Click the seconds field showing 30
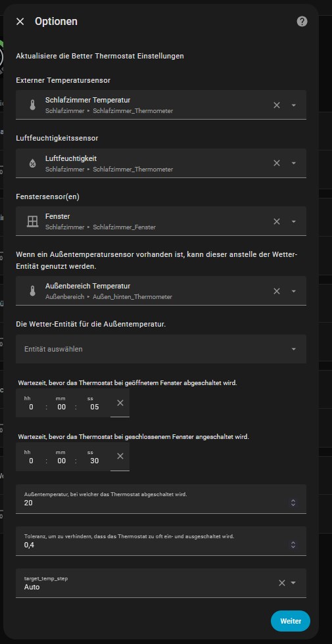Viewport: 332px width, 644px height. (x=94, y=461)
